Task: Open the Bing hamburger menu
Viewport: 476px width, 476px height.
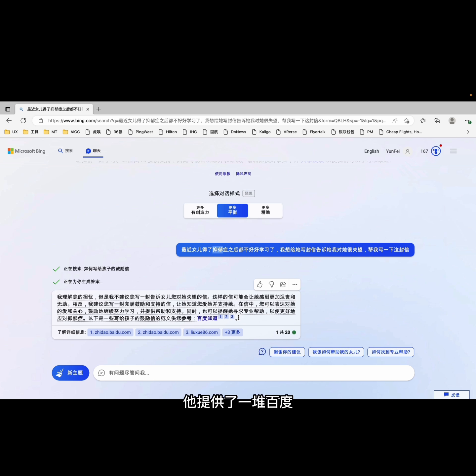Action: (x=453, y=151)
